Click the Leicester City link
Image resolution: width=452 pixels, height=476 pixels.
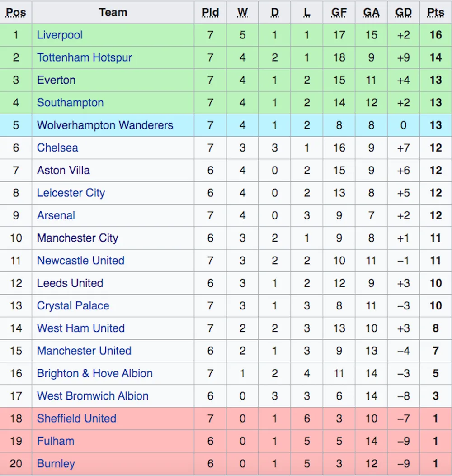(71, 193)
